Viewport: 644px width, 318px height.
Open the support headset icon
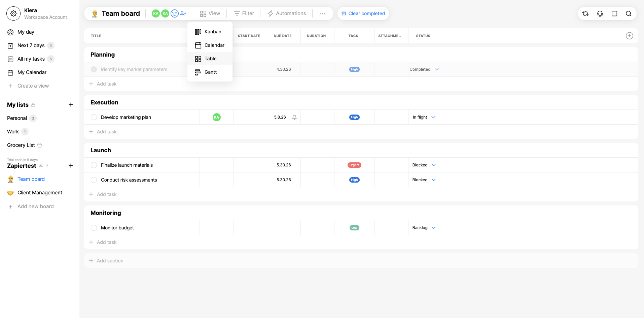[x=600, y=13]
